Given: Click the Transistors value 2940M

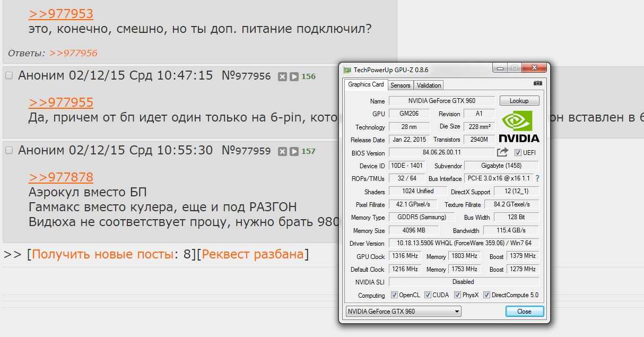Looking at the screenshot, I should (x=479, y=140).
